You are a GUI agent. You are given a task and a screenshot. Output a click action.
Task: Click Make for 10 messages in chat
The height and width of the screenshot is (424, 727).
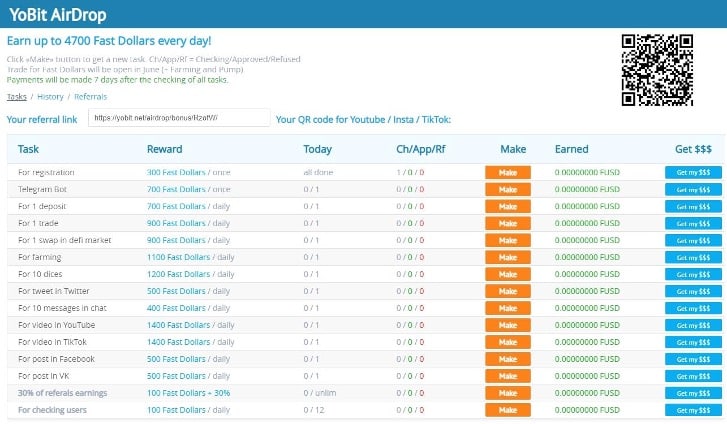[508, 308]
